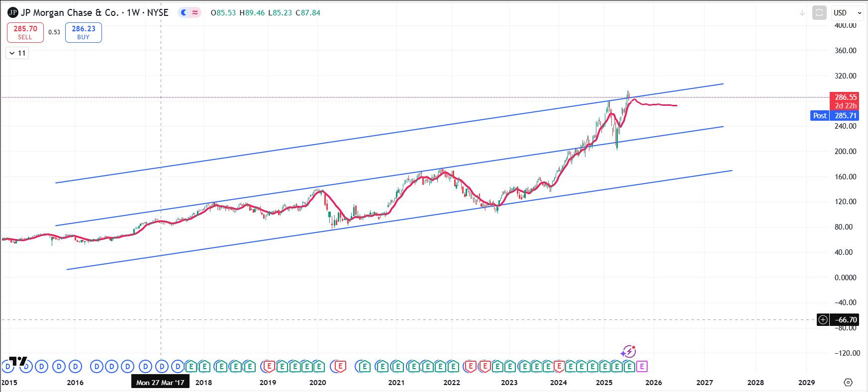This screenshot has height=392, width=868.
Task: Click the 2023 time axis label
Action: [509, 383]
